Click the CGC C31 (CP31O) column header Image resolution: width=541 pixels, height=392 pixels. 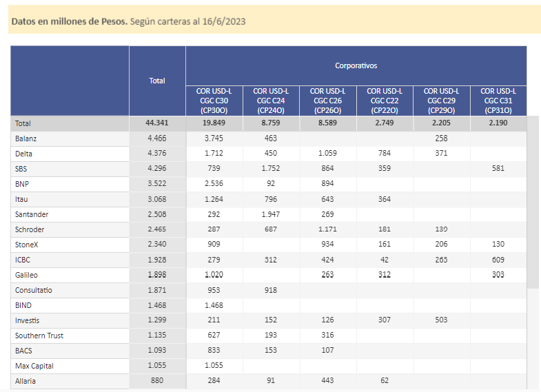(498, 100)
